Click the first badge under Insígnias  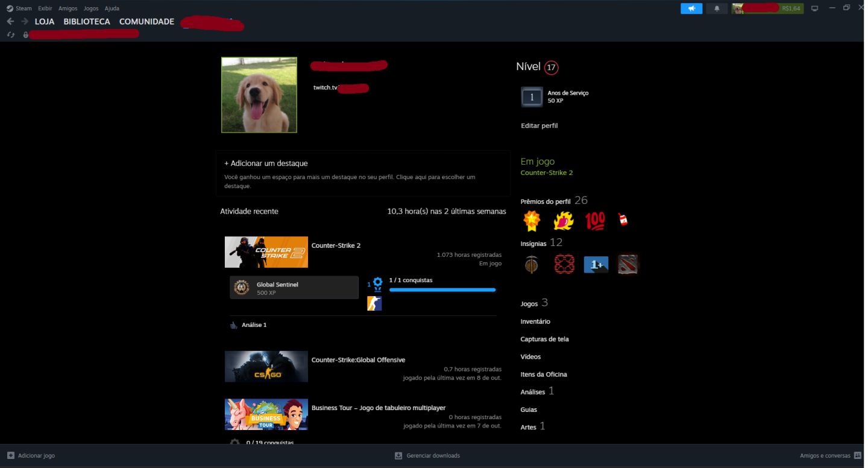coord(531,264)
